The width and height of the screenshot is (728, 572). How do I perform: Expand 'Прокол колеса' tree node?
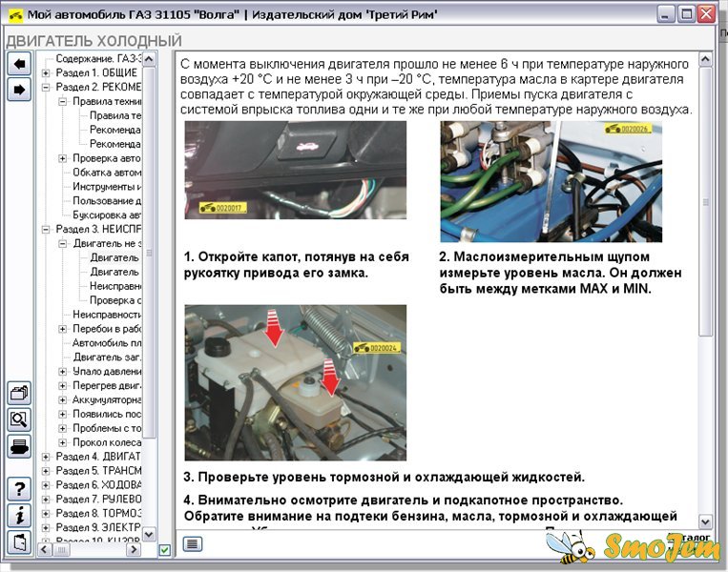62,442
